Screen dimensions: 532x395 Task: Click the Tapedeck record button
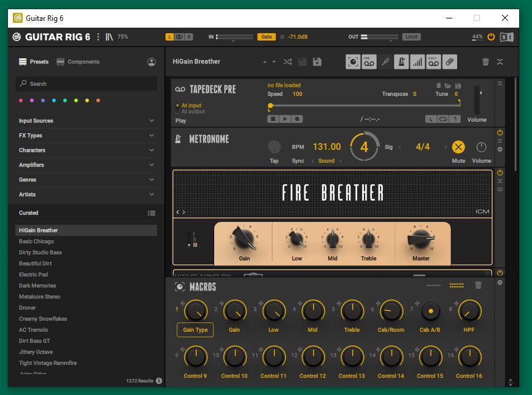(297, 119)
